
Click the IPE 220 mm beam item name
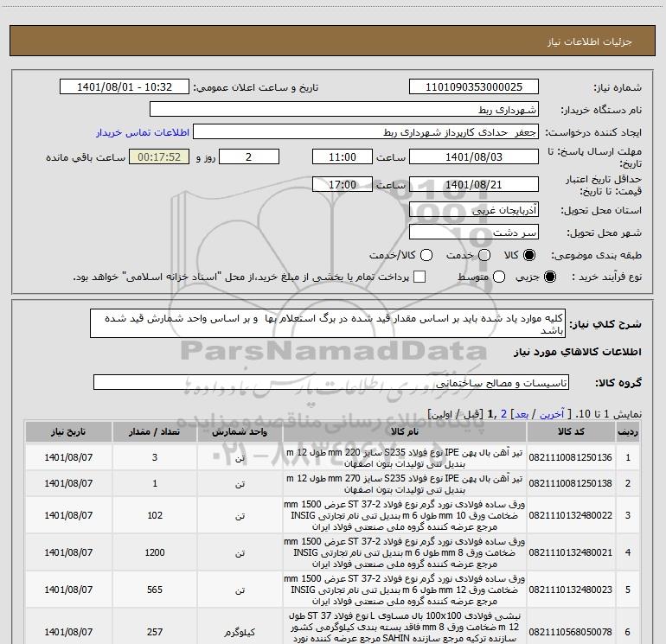(x=405, y=458)
